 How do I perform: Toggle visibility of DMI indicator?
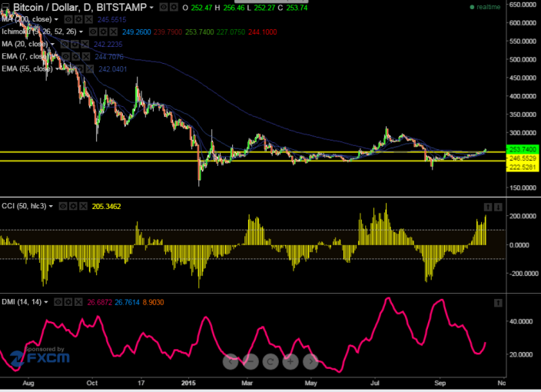point(58,302)
